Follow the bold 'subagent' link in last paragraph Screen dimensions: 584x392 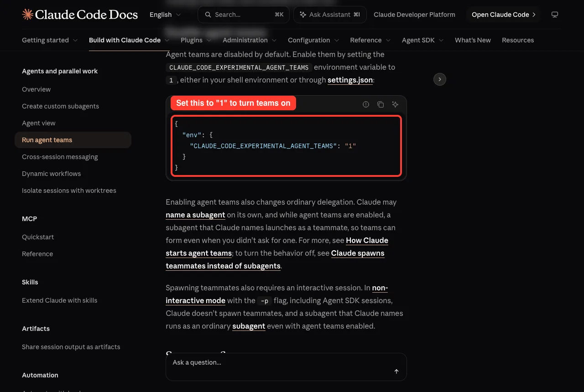pyautogui.click(x=249, y=326)
